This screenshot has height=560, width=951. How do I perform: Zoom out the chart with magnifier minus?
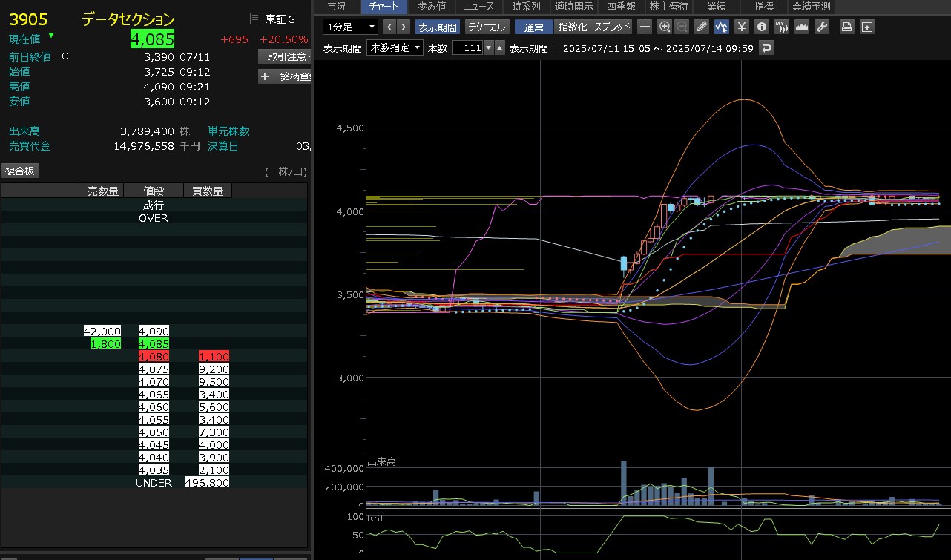(682, 27)
